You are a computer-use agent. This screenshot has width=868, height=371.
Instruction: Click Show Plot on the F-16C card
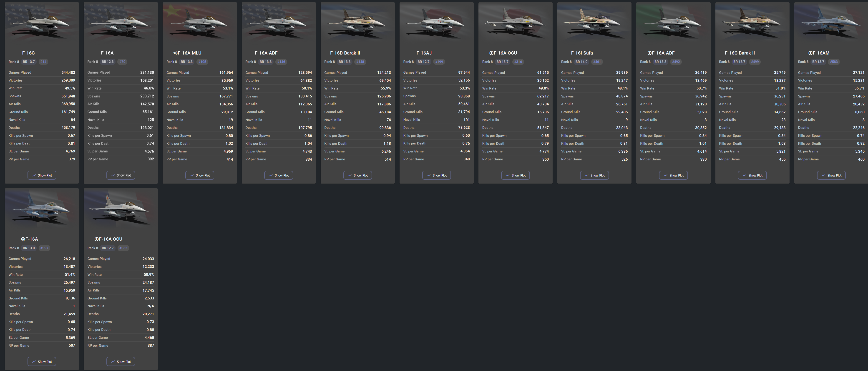point(42,175)
